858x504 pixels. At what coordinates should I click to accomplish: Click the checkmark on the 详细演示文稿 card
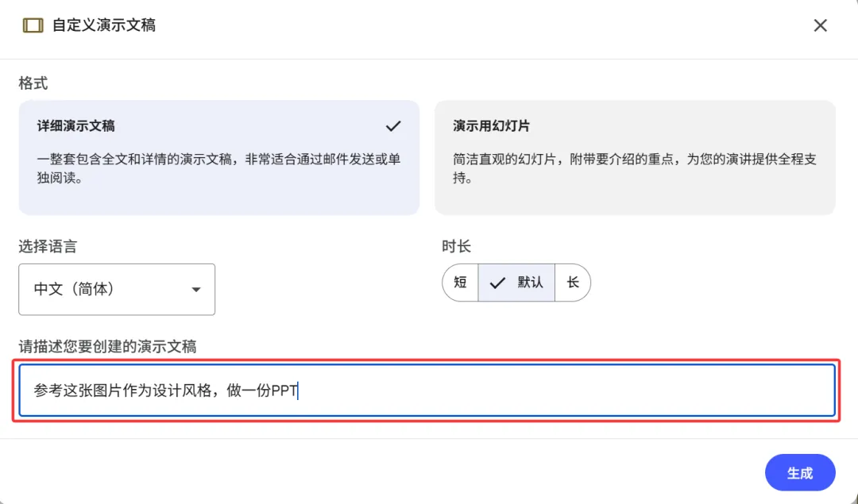tap(392, 126)
